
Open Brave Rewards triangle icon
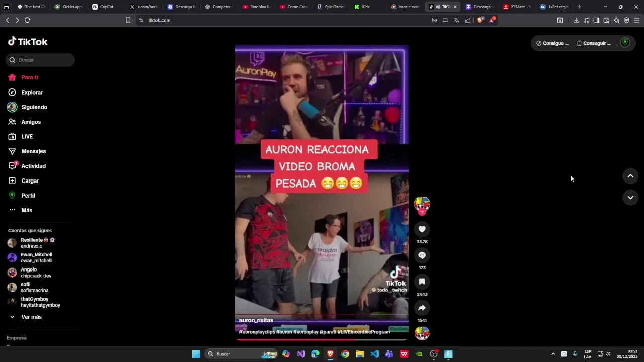492,20
